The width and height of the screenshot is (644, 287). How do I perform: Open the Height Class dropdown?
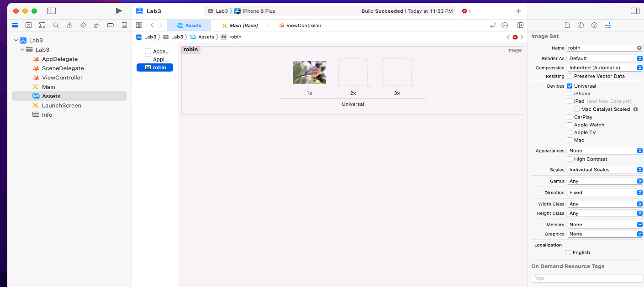pyautogui.click(x=605, y=213)
